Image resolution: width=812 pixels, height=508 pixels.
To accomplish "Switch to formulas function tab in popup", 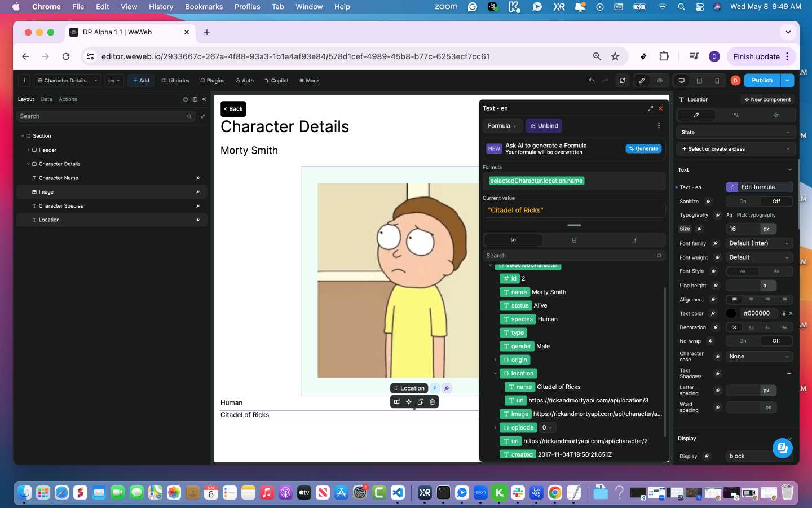I will (635, 240).
